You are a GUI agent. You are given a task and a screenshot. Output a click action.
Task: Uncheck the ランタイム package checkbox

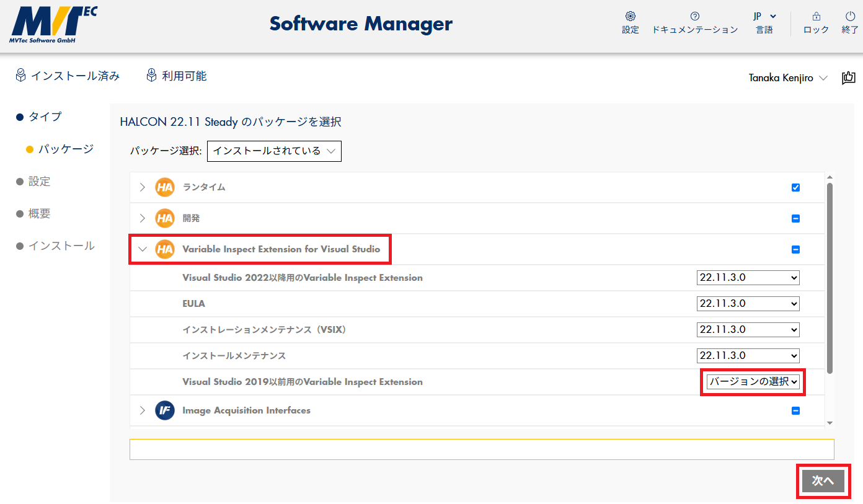pyautogui.click(x=795, y=187)
